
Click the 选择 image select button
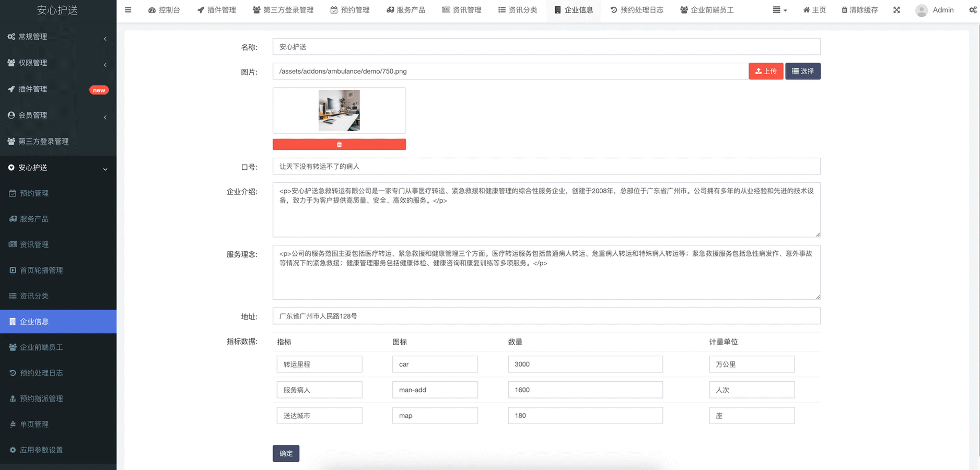point(802,71)
